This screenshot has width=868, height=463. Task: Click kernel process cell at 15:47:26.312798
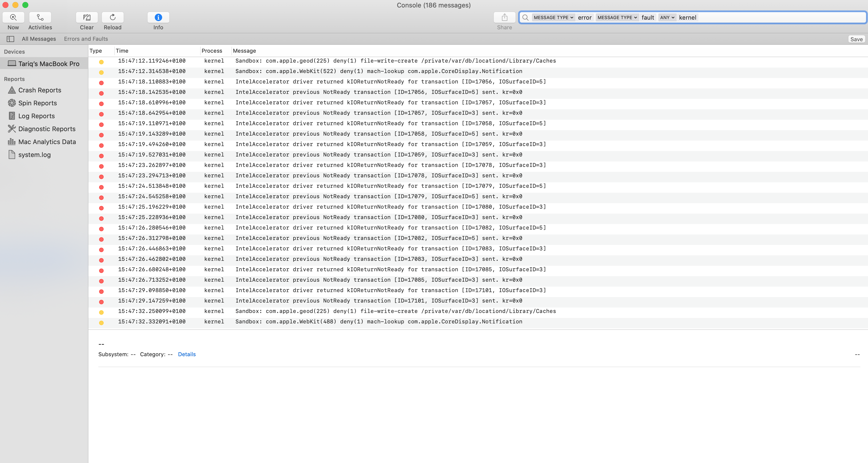[x=214, y=238]
